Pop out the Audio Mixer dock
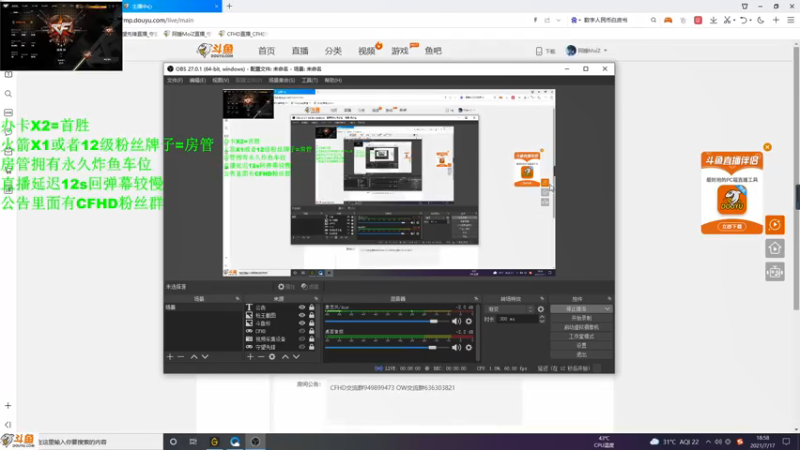The height and width of the screenshot is (450, 800). coord(476,298)
